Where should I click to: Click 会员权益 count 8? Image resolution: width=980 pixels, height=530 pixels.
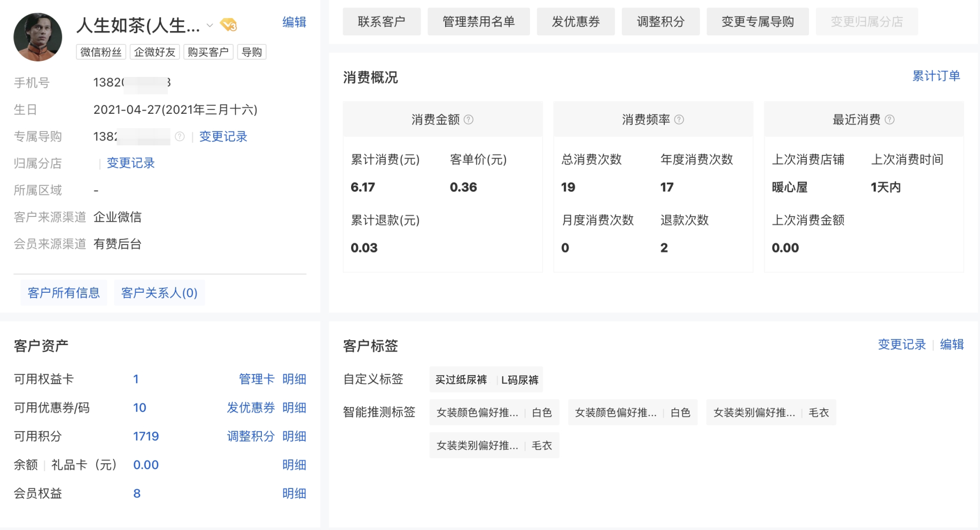pyautogui.click(x=137, y=494)
